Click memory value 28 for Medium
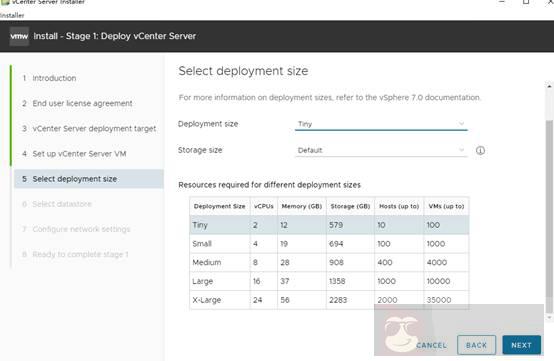This screenshot has width=554, height=361. (285, 262)
